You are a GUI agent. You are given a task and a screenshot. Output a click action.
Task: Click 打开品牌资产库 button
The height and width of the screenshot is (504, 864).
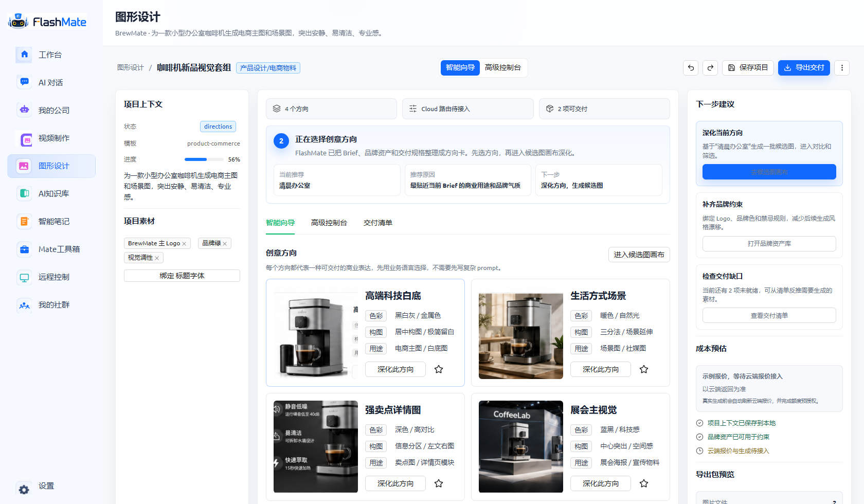tap(769, 244)
